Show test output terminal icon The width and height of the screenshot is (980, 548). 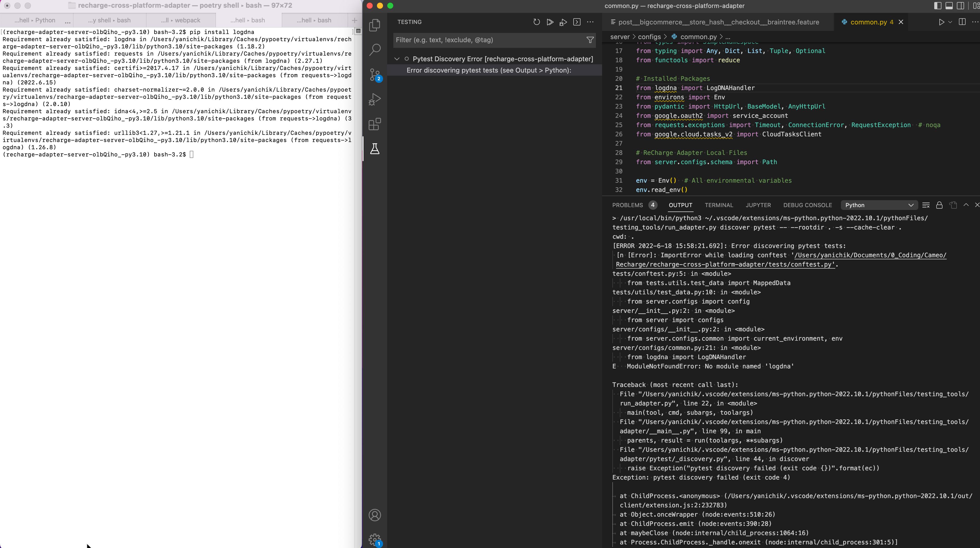click(x=577, y=22)
